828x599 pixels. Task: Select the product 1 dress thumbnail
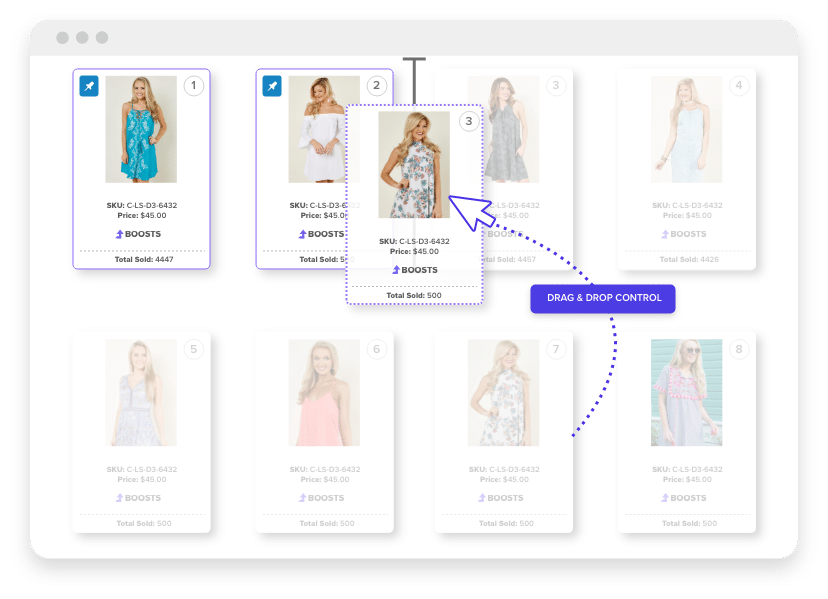140,138
